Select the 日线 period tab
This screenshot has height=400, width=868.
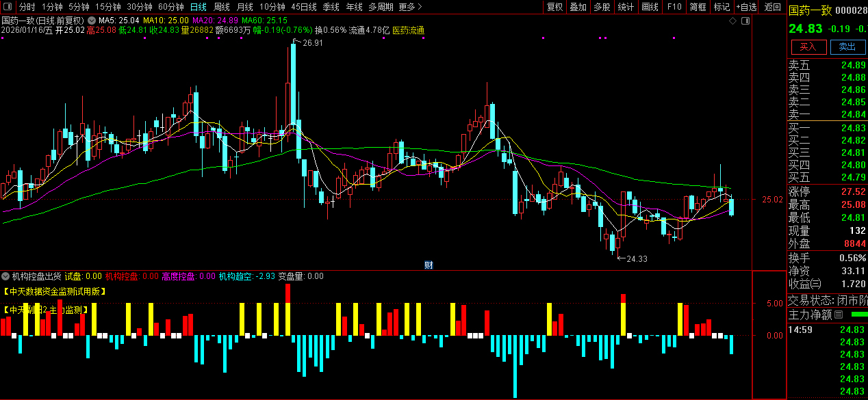[198, 7]
